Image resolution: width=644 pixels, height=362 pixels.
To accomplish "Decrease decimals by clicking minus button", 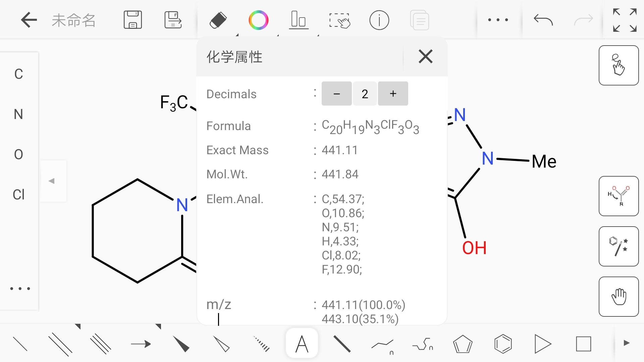I will point(336,94).
